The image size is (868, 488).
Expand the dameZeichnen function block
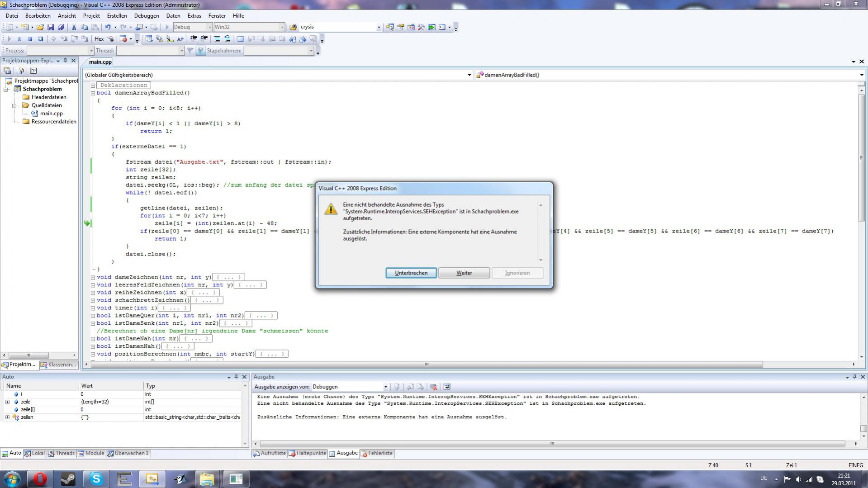[93, 277]
